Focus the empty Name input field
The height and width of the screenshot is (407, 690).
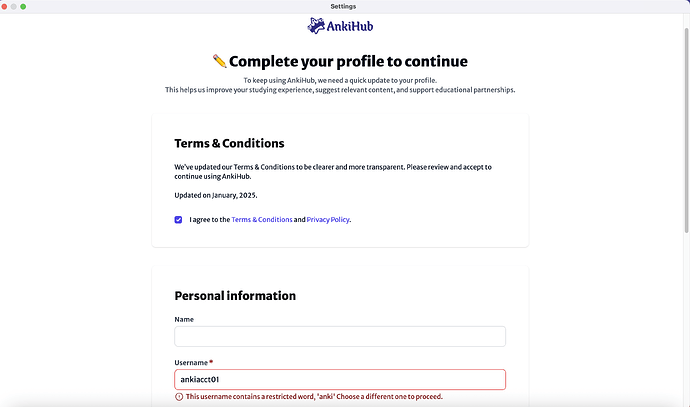[x=340, y=336]
